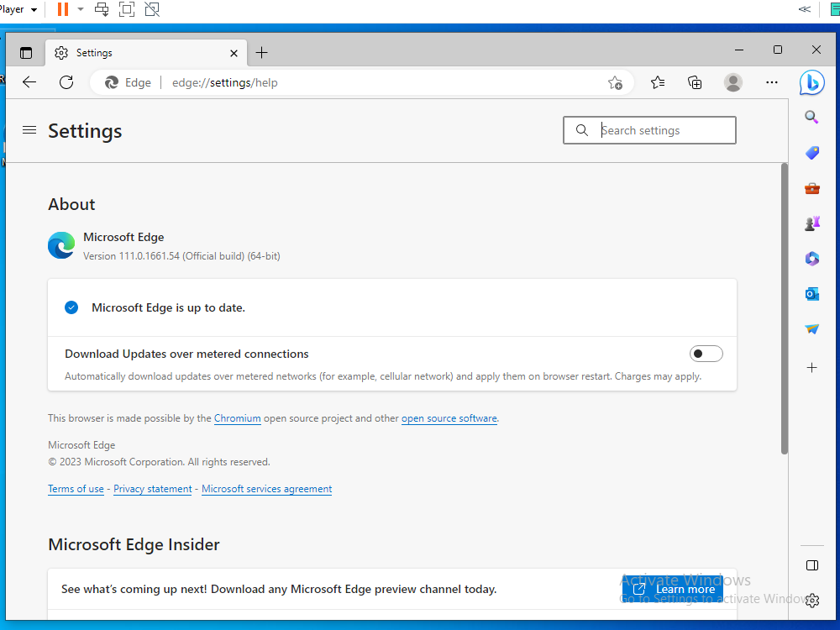Open the Settings hamburger navigation menu
The width and height of the screenshot is (840, 630).
pyautogui.click(x=29, y=130)
